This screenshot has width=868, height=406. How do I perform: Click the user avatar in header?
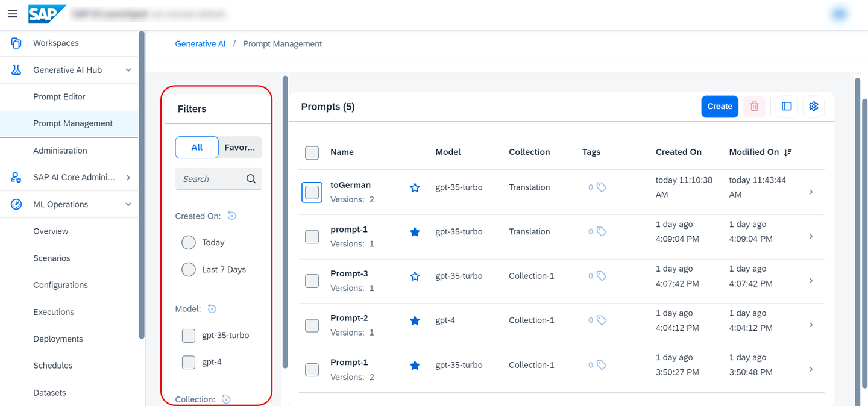point(839,14)
